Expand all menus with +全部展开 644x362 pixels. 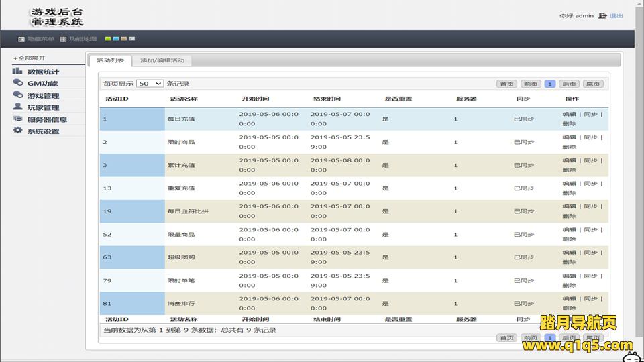[x=30, y=58]
